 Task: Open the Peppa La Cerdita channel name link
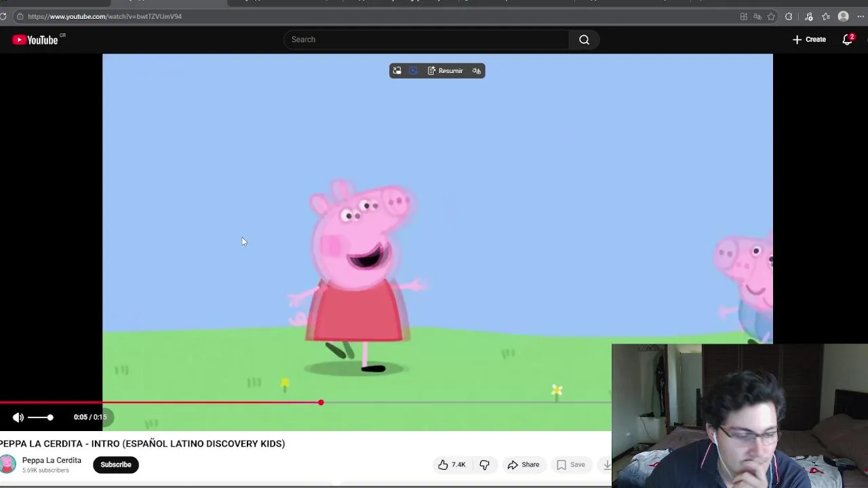(52, 460)
